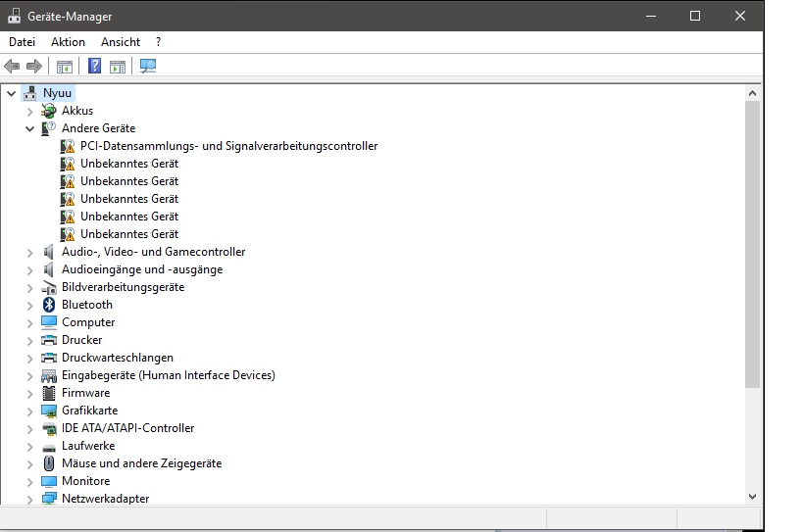Expand the Netzwerkadapter category
Image resolution: width=803 pixels, height=532 pixels.
tap(29, 499)
